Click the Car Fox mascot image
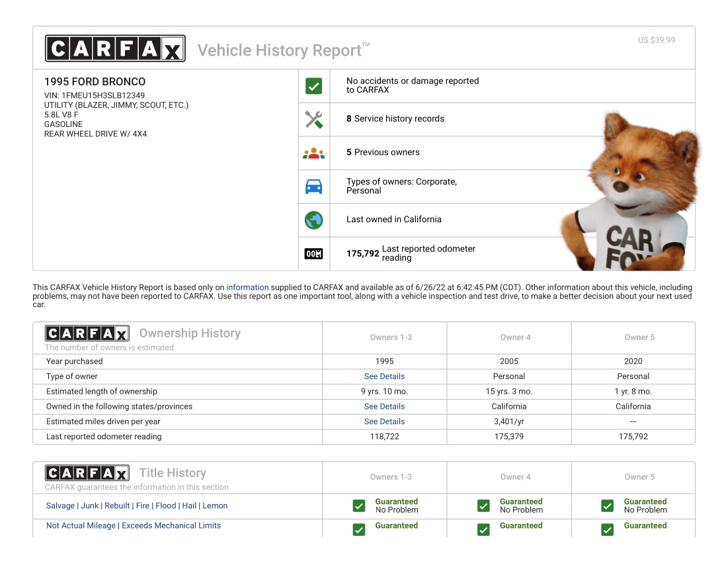The height and width of the screenshot is (563, 728). [x=631, y=193]
